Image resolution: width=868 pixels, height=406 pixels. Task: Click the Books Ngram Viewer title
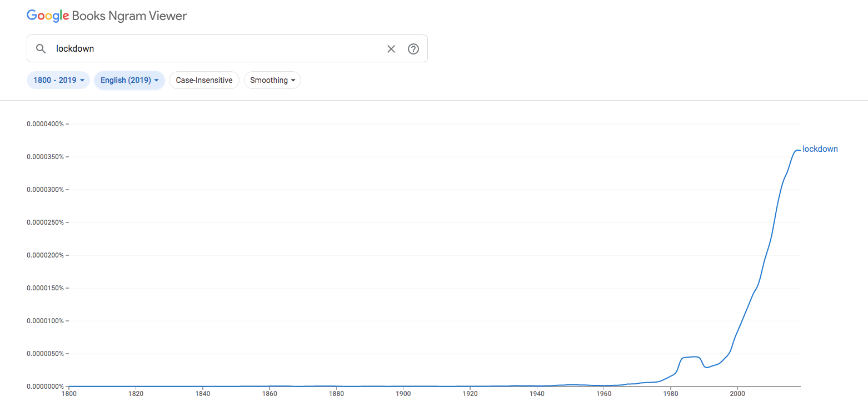click(129, 16)
